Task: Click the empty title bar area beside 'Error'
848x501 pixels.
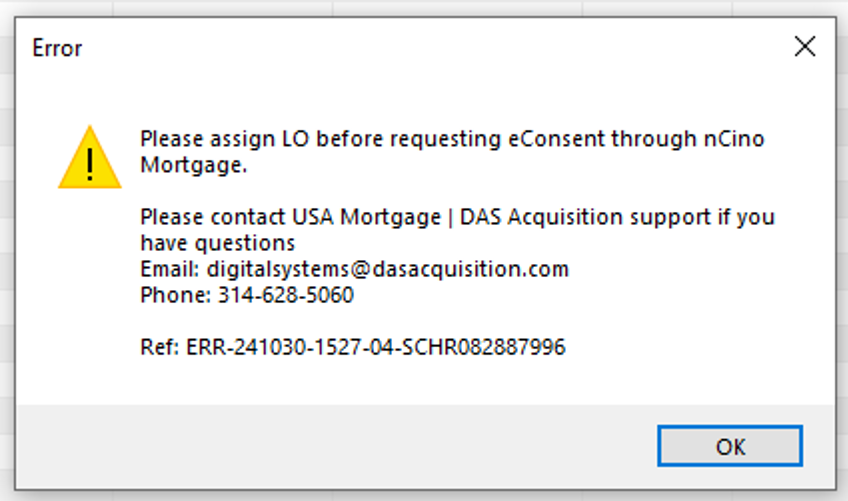Action: tap(433, 48)
